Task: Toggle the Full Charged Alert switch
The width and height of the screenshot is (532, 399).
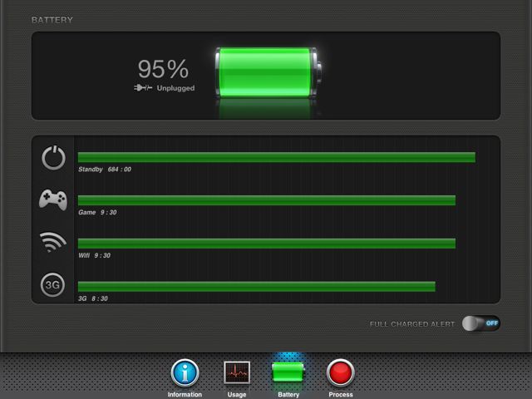Action: [480, 323]
